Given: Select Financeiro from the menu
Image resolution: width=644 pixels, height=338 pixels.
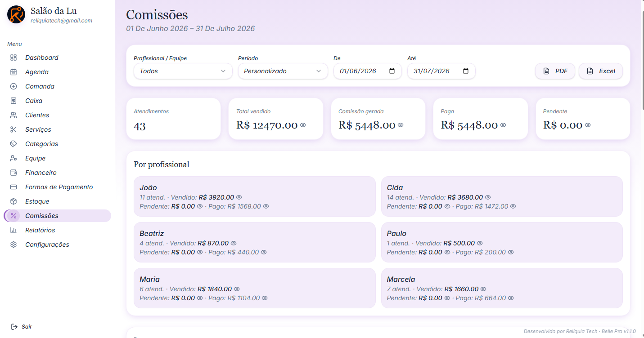Looking at the screenshot, I should click(x=57, y=173).
